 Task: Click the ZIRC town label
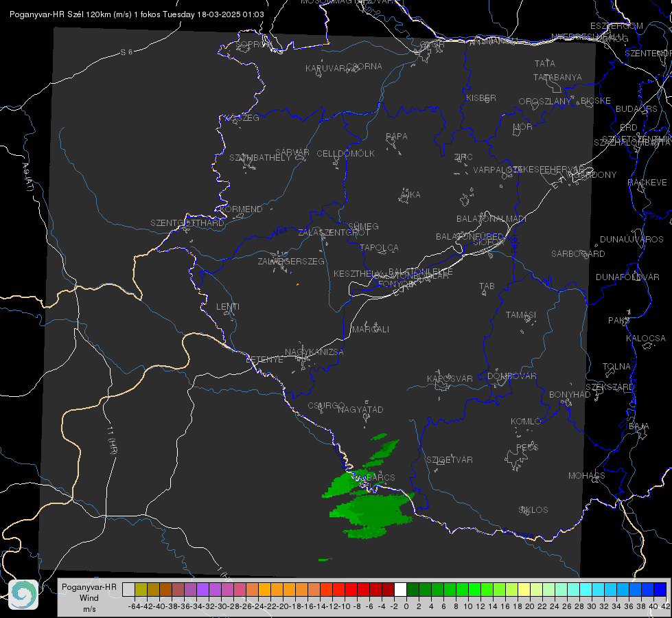pyautogui.click(x=463, y=157)
